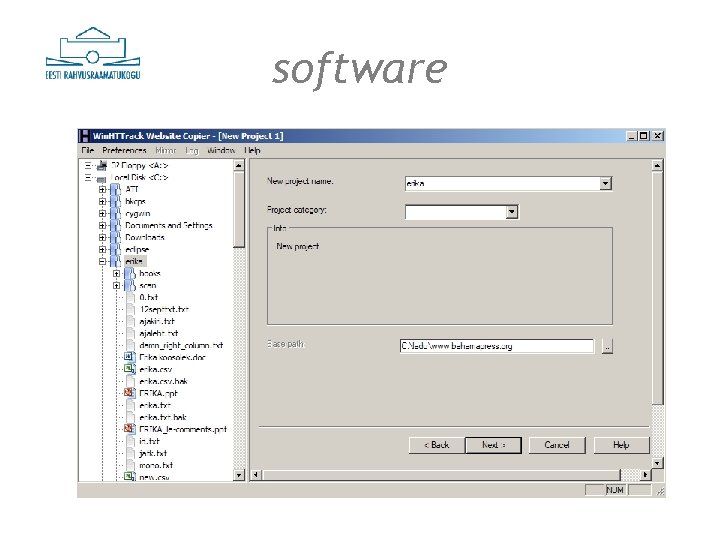This screenshot has width=720, height=540.
Task: Click the eclipse folder icon
Action: pos(116,249)
